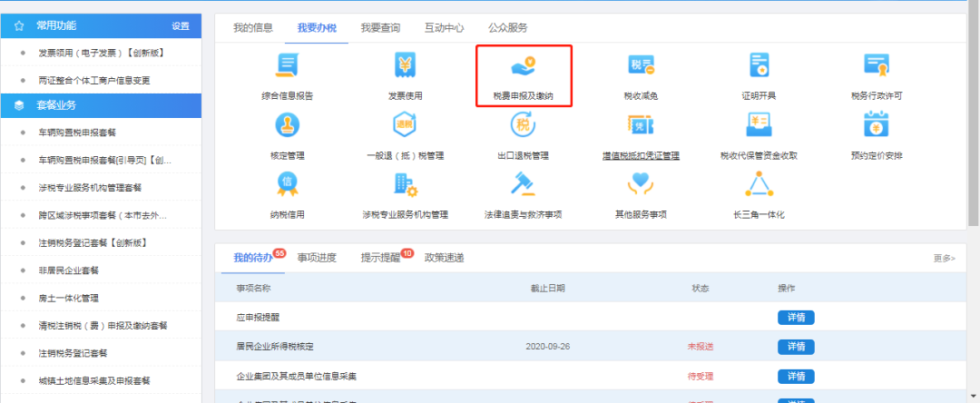Image resolution: width=980 pixels, height=403 pixels.
Task: Open 法律追责与救济事项 gavel icon
Action: pyautogui.click(x=524, y=183)
